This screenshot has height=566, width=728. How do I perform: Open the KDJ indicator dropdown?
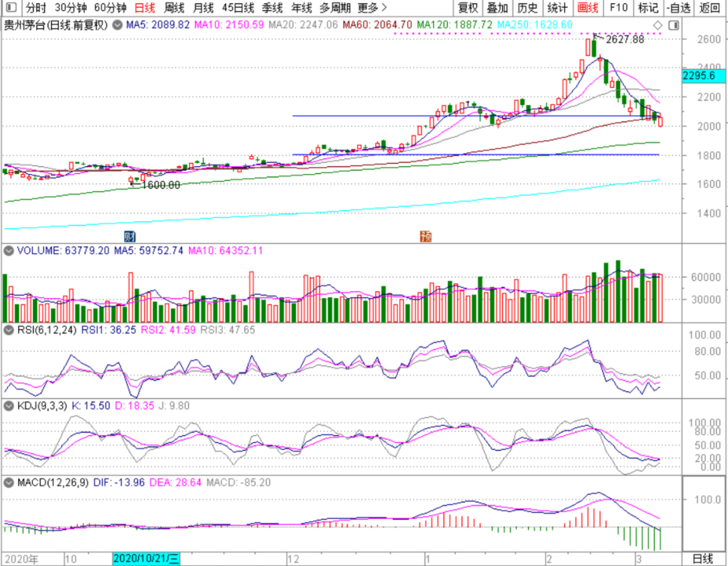point(8,406)
